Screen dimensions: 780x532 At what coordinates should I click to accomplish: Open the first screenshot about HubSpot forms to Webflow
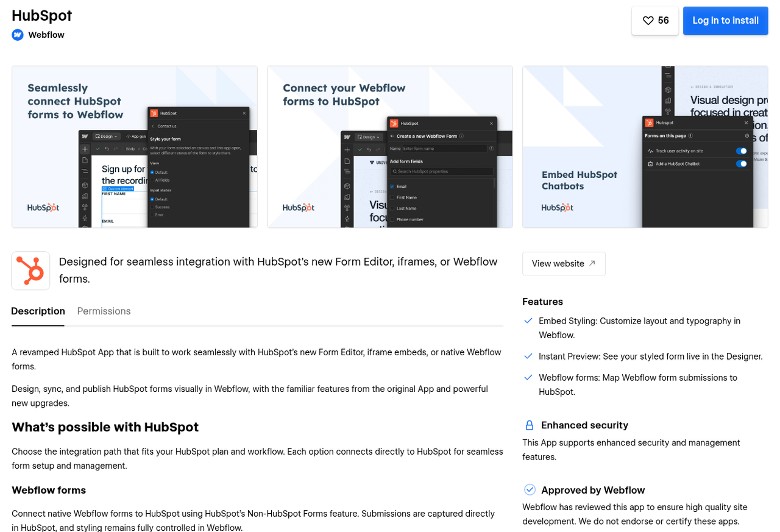point(135,147)
